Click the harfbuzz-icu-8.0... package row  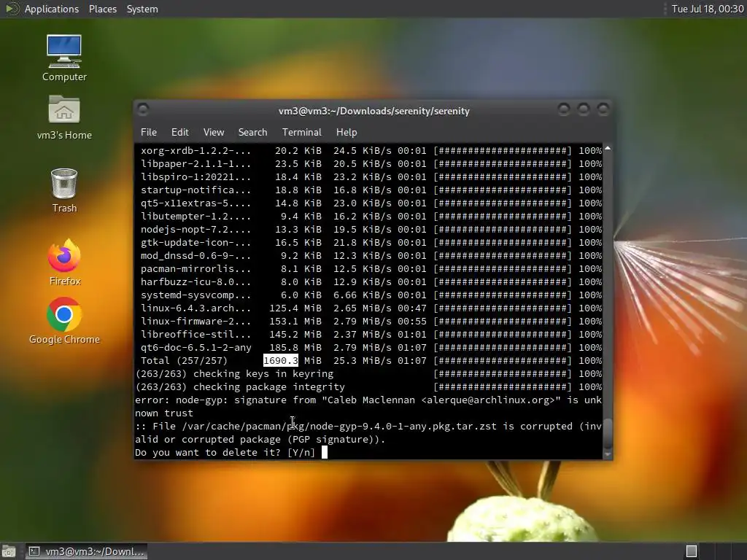371,282
